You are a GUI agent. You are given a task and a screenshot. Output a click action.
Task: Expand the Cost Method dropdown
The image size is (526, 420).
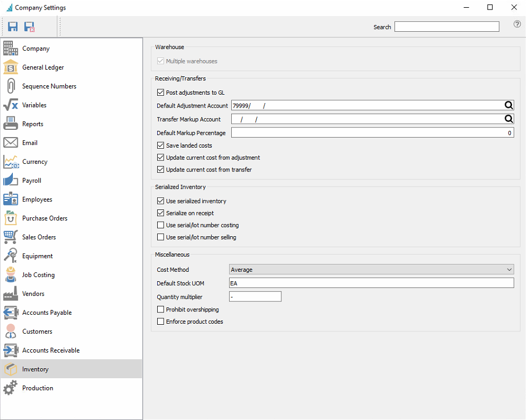pos(371,270)
